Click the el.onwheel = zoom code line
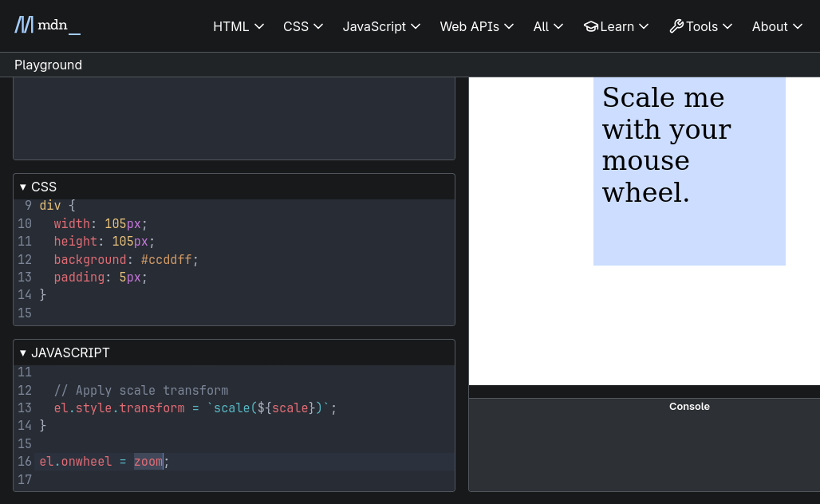This screenshot has height=504, width=820. 104,461
